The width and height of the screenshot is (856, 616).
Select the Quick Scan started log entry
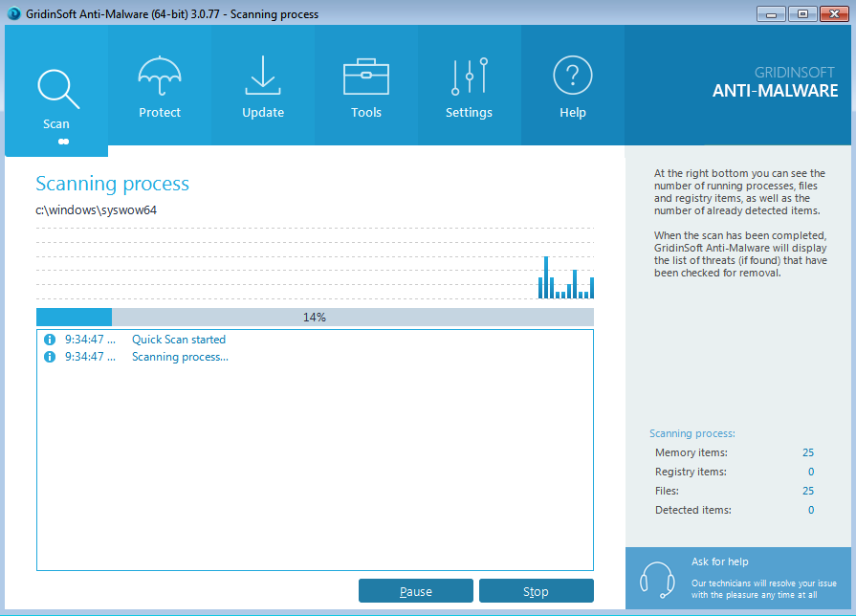pos(179,340)
